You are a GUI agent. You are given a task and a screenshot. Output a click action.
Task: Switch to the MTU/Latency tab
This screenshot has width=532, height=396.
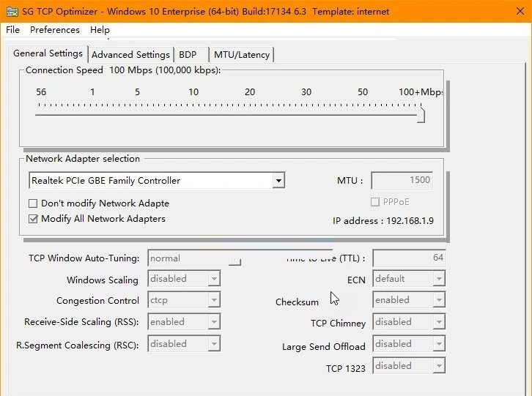[x=242, y=55]
